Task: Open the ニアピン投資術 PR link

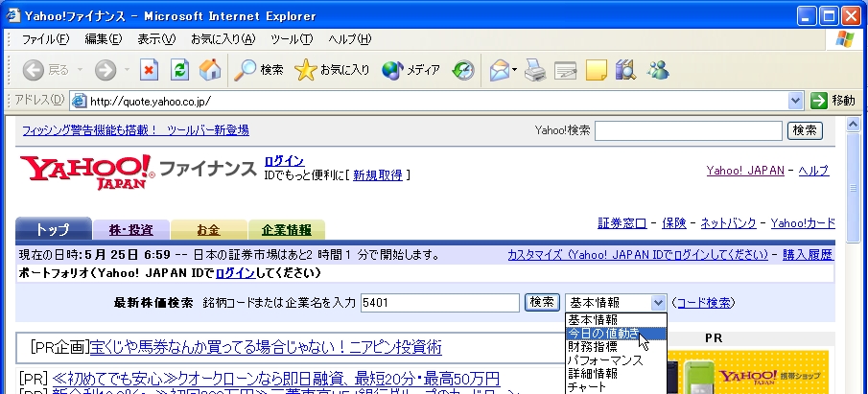Action: click(266, 348)
